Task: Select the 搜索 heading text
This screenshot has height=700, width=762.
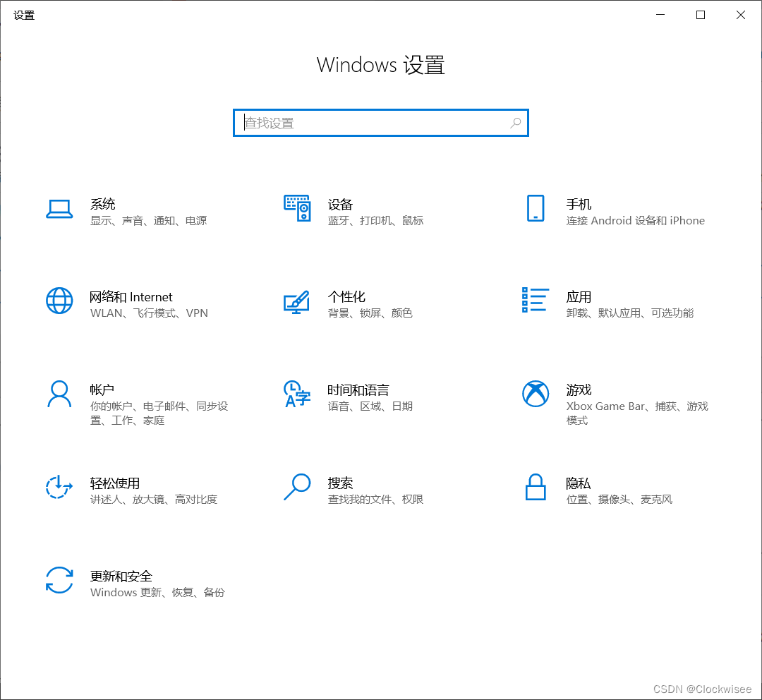Action: [340, 483]
